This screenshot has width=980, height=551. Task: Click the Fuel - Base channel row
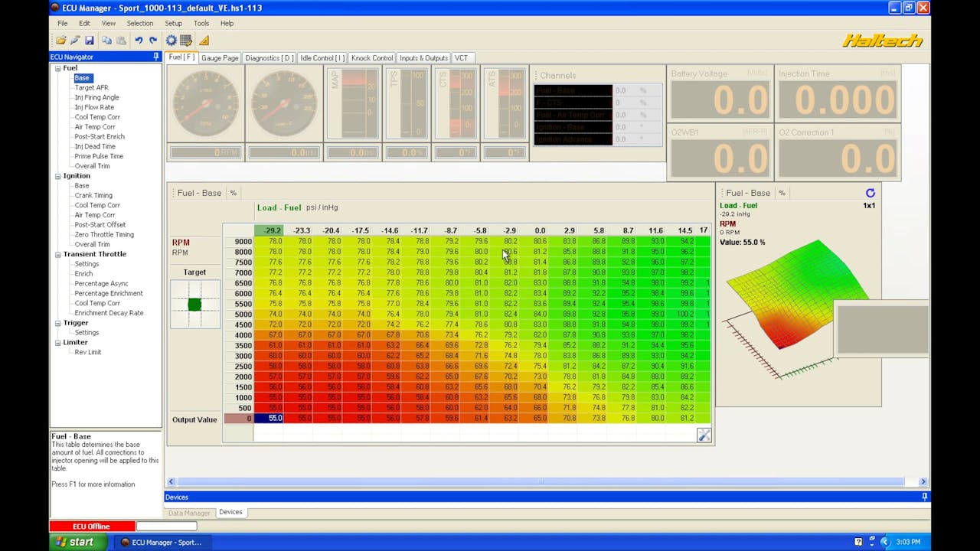pos(570,90)
